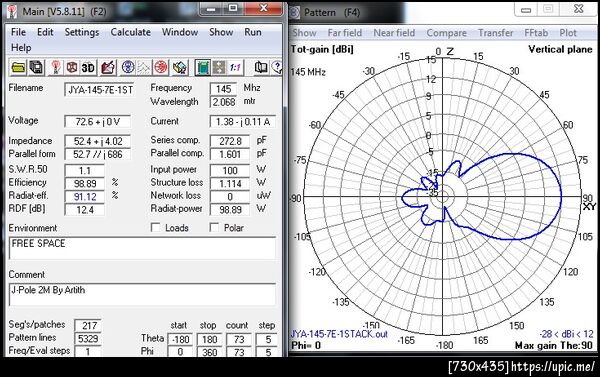Screen dimensions: 600x377
Task: Click the Series comp. field 272.8
Action: coord(230,141)
